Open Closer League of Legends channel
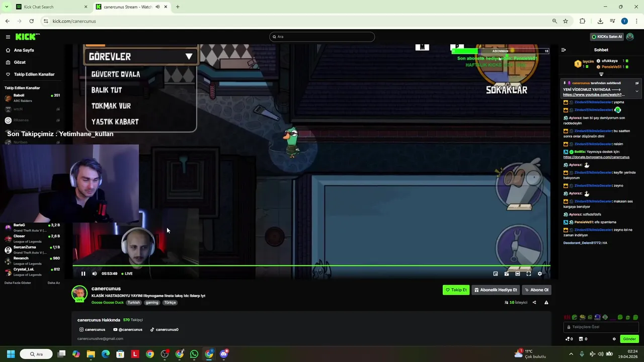 32,239
